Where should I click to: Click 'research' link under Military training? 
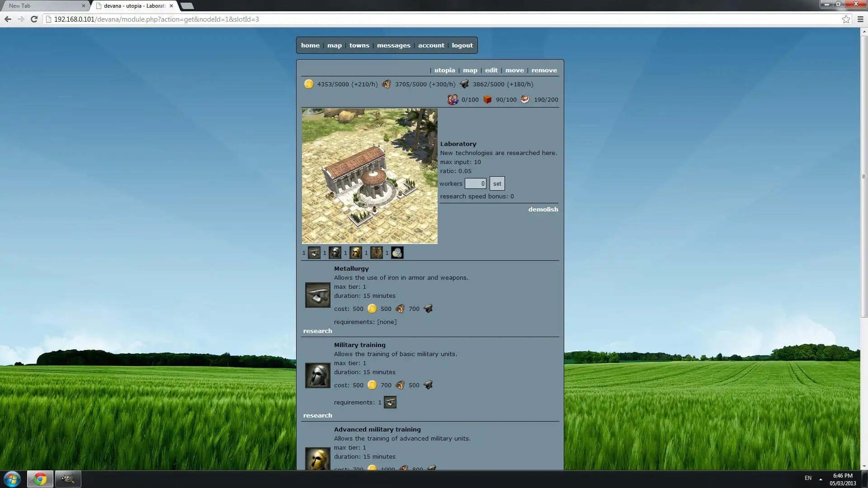pyautogui.click(x=318, y=415)
